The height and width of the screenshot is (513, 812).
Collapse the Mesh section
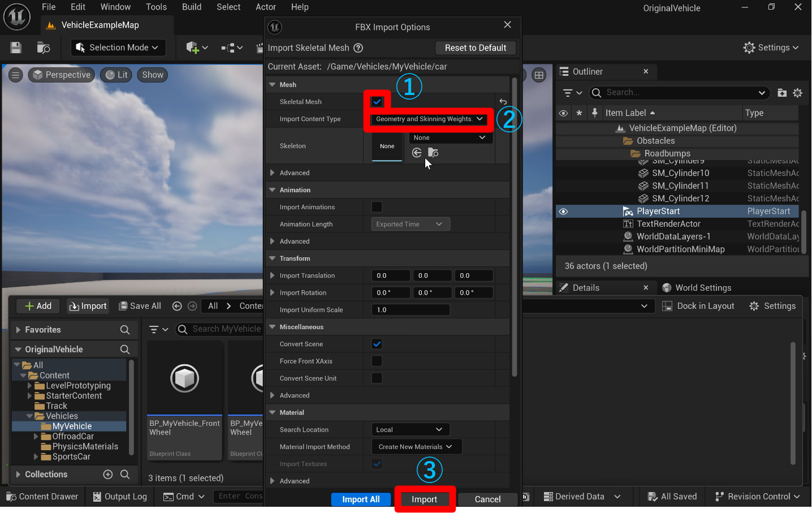point(273,85)
